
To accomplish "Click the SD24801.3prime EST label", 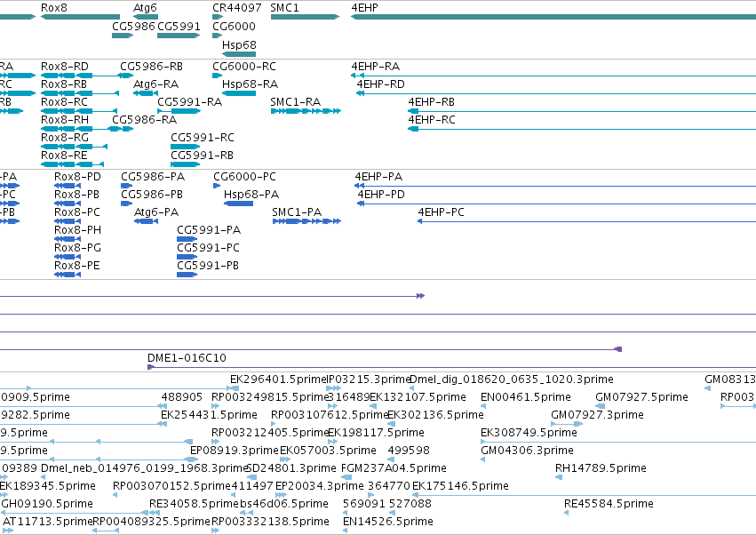I will [x=291, y=468].
